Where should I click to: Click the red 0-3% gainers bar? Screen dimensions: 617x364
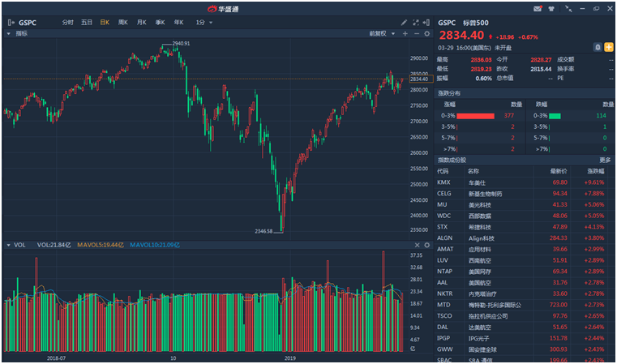click(x=475, y=116)
